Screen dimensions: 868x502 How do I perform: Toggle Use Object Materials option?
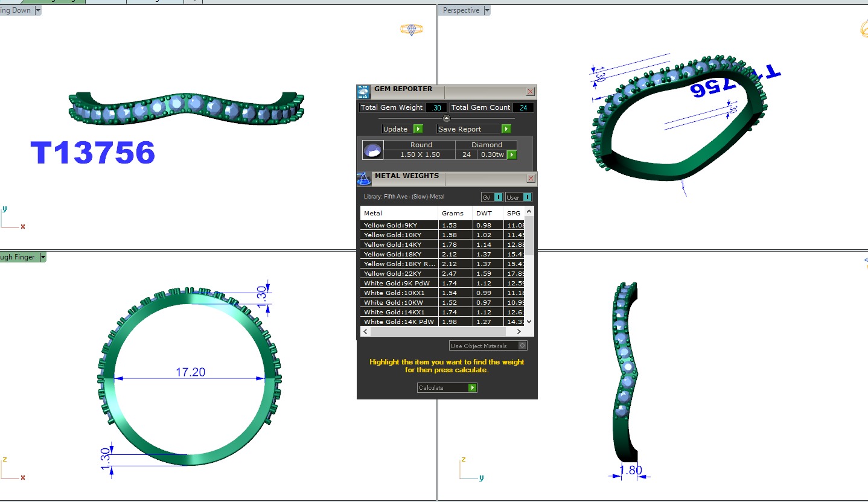pyautogui.click(x=522, y=346)
